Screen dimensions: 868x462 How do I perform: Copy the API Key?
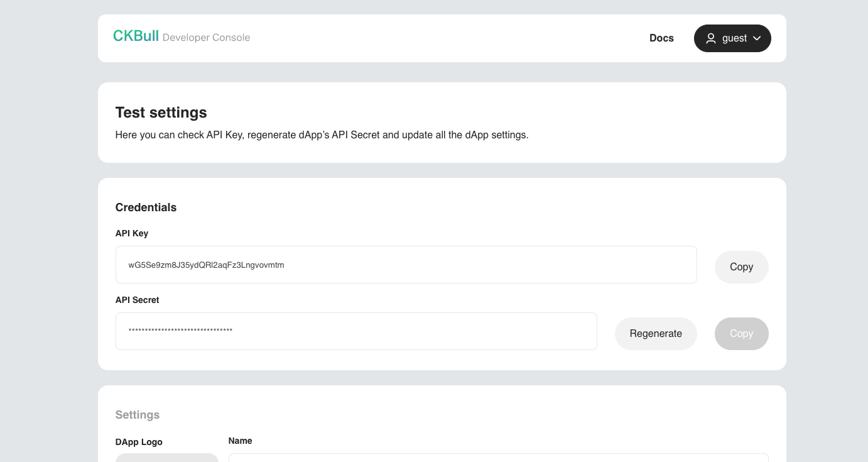coord(741,267)
